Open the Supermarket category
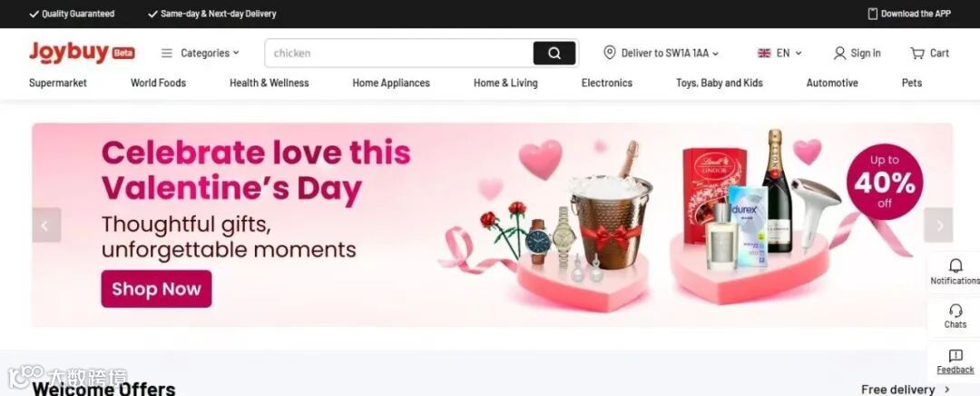980x396 pixels. (58, 83)
